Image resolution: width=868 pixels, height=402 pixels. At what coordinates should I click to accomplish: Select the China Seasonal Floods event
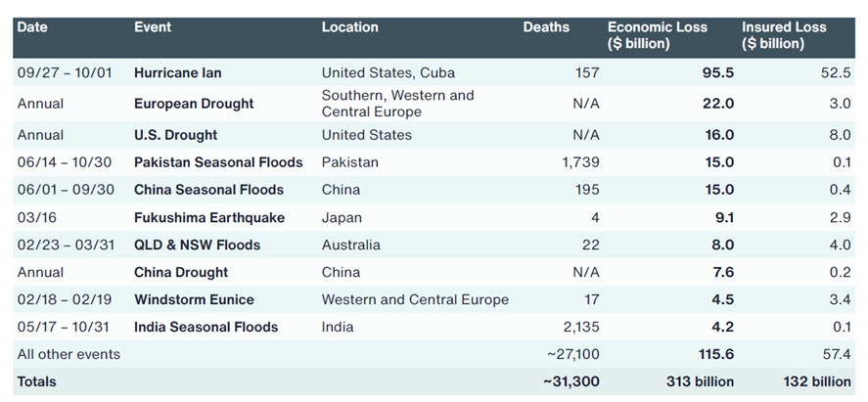point(208,190)
